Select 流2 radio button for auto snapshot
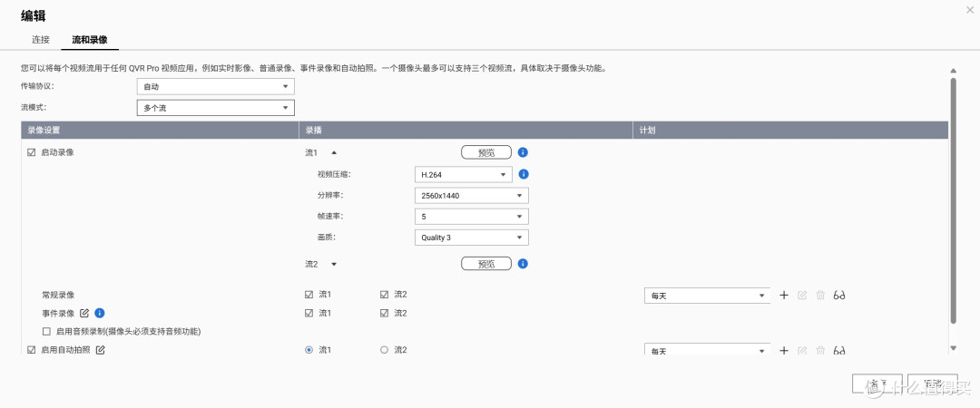This screenshot has height=408, width=980. pos(385,350)
